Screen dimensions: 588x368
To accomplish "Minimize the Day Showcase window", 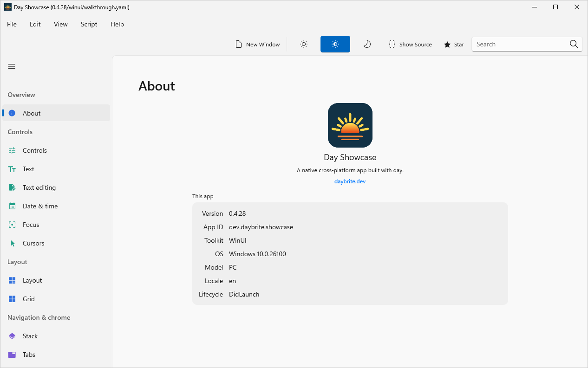I will pos(534,7).
